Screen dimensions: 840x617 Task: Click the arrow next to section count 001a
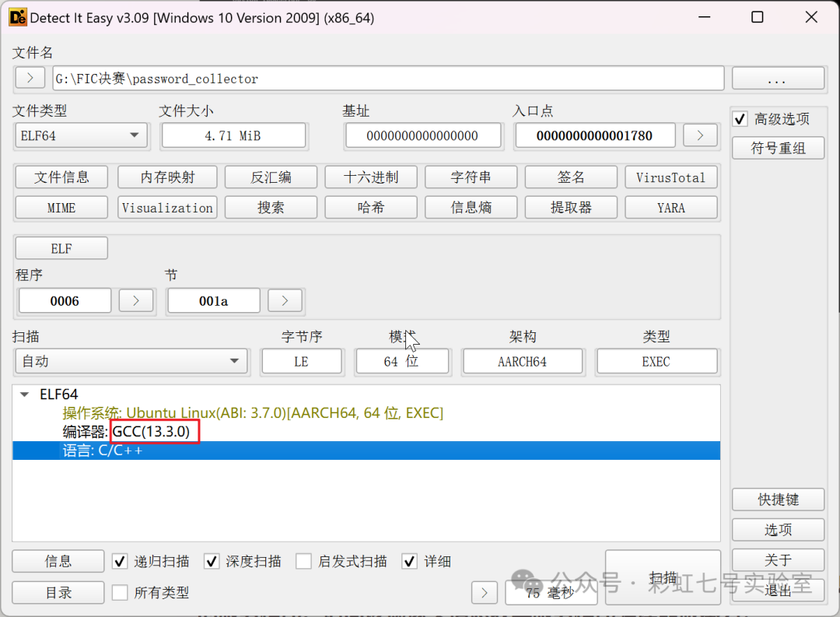[285, 300]
